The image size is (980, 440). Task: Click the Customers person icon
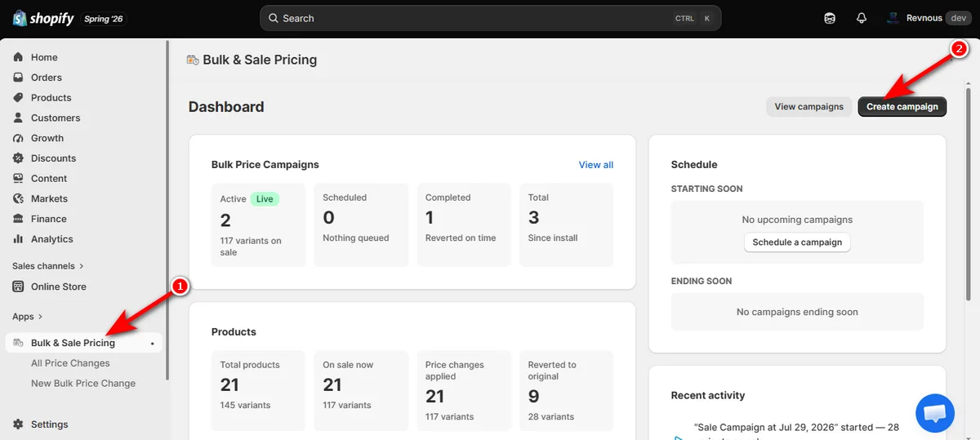pyautogui.click(x=18, y=118)
